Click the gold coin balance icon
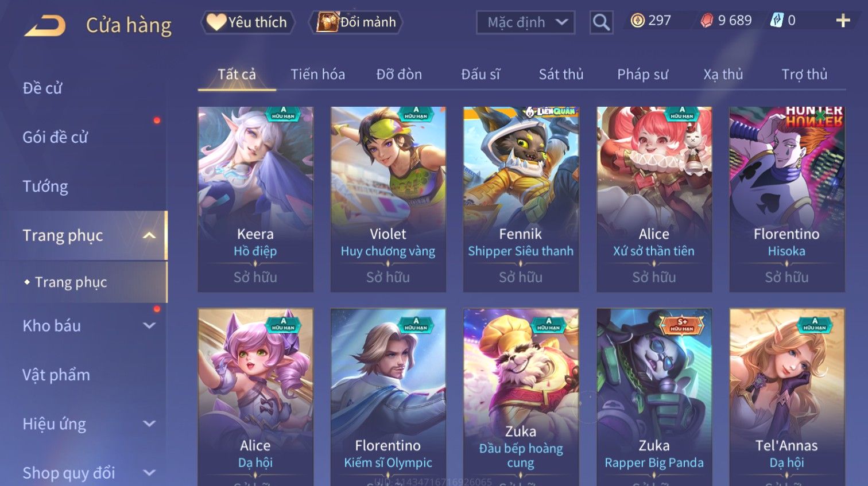The width and height of the screenshot is (868, 486). (x=637, y=21)
